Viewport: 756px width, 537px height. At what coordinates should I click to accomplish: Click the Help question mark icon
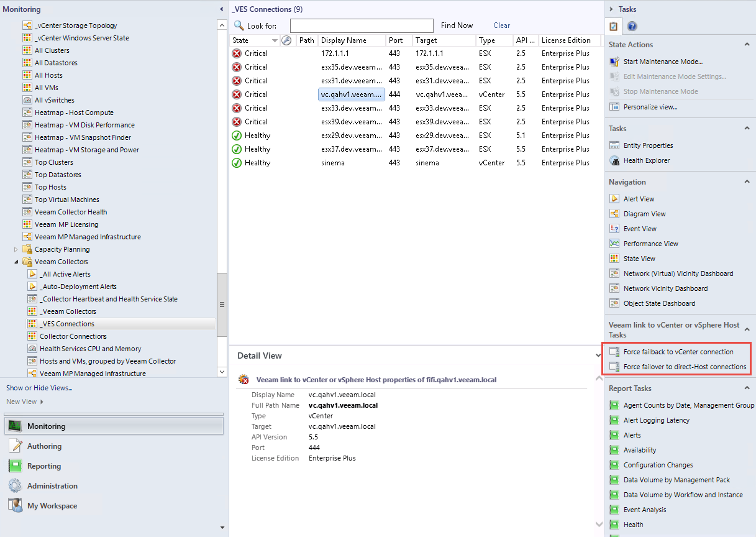(x=632, y=26)
